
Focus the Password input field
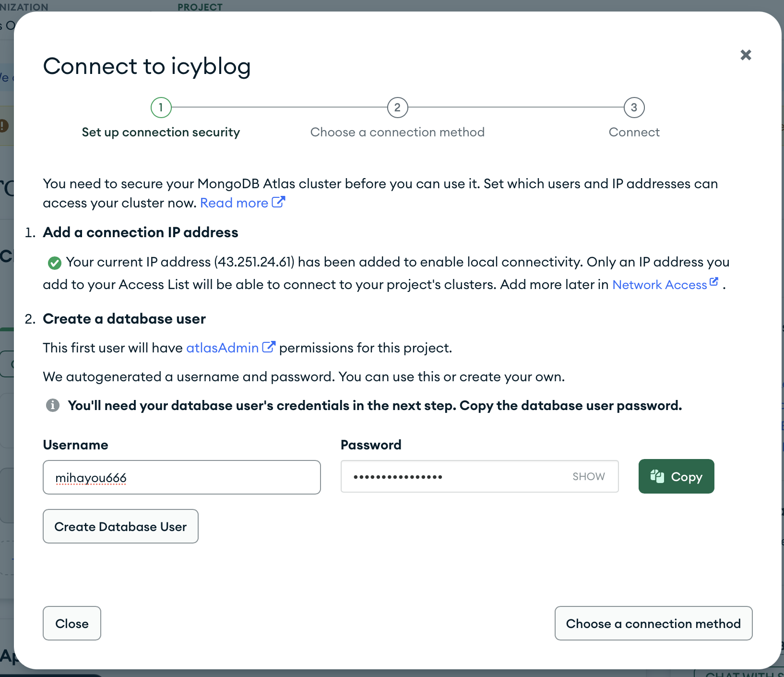[479, 476]
